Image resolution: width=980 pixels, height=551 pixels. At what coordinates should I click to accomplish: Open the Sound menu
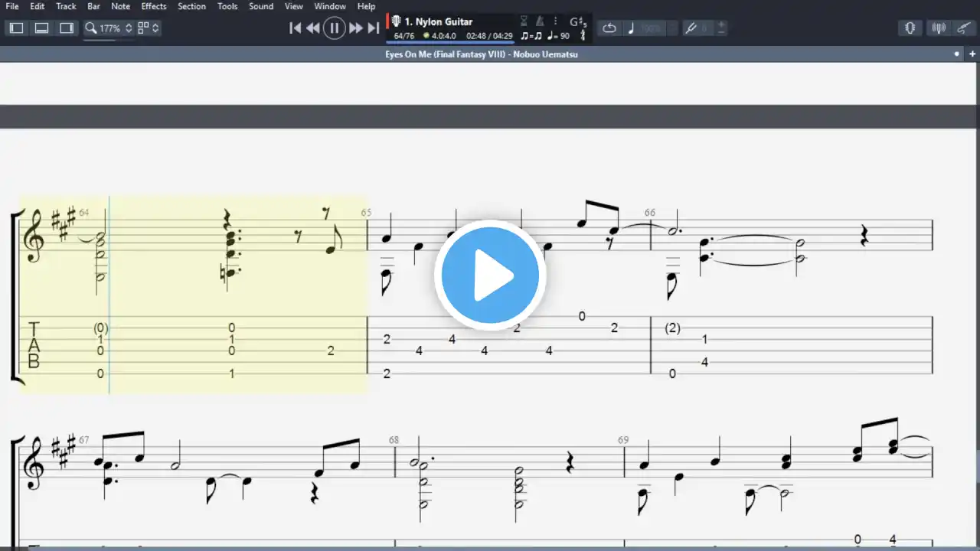(261, 6)
